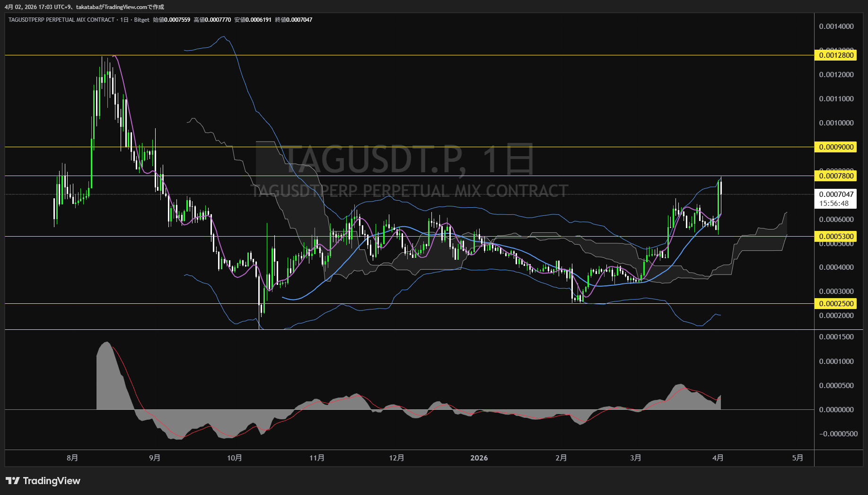Click the 高値 0.0007770 high value
868x495 pixels.
coord(212,20)
